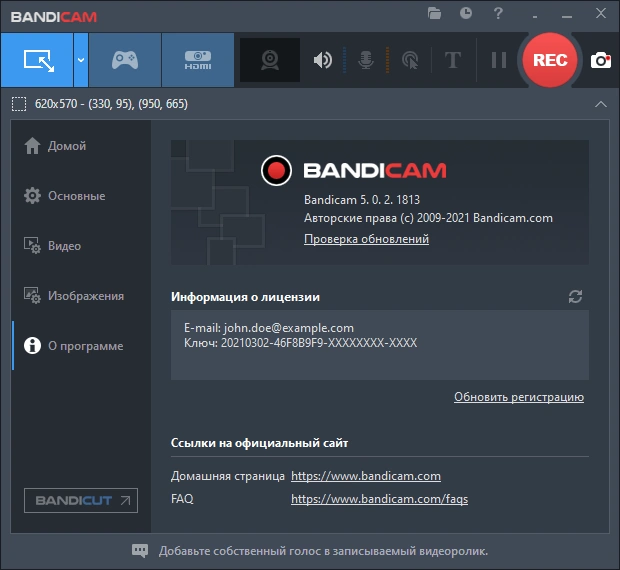Click the license e-mail john.doe@example.com

[289, 328]
